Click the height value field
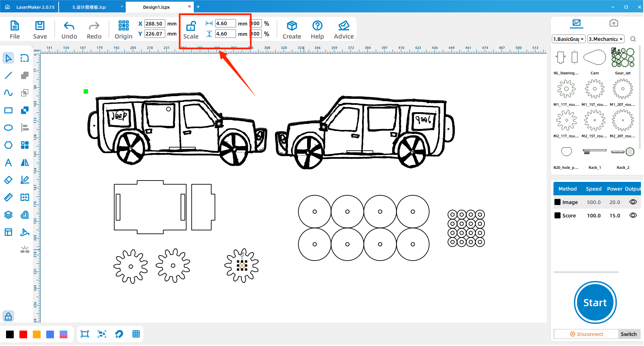 [225, 34]
